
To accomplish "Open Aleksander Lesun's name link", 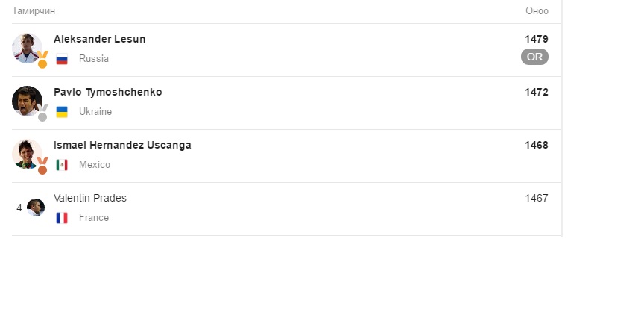I will 99,39.
